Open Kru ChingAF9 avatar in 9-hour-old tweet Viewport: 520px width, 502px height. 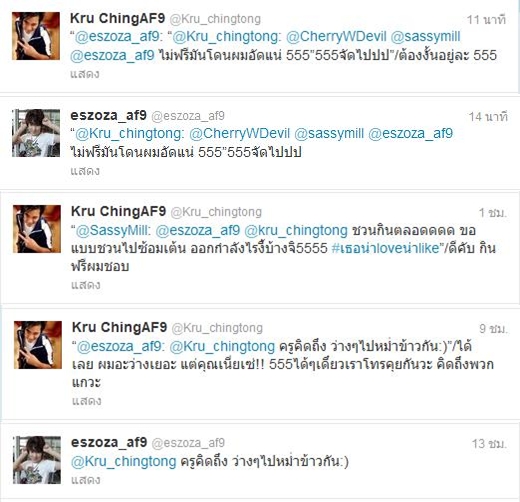38,345
